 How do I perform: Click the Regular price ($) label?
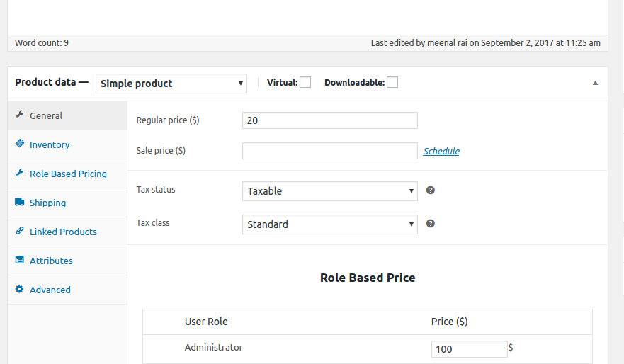[x=168, y=120]
